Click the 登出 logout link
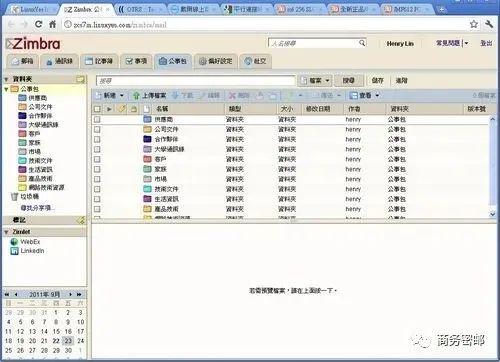This screenshot has height=362, width=500. [486, 43]
